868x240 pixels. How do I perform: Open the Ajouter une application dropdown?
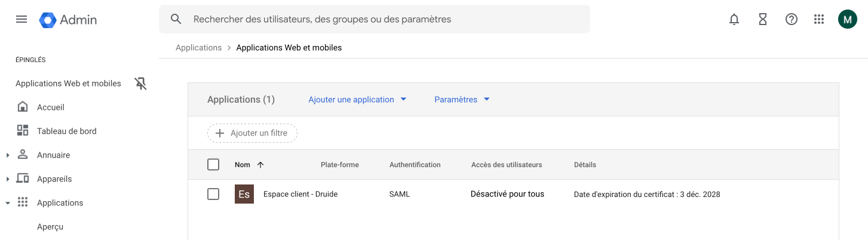(357, 100)
